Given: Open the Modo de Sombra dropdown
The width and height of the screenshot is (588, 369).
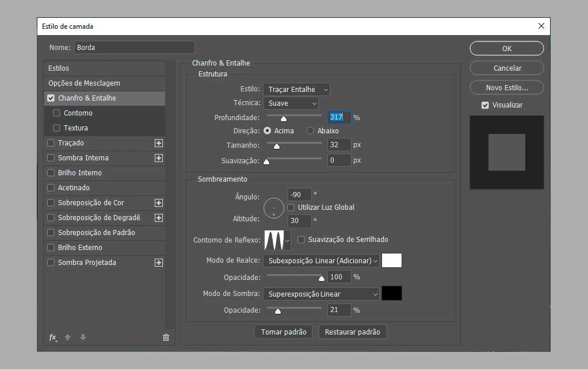Looking at the screenshot, I should tap(322, 294).
